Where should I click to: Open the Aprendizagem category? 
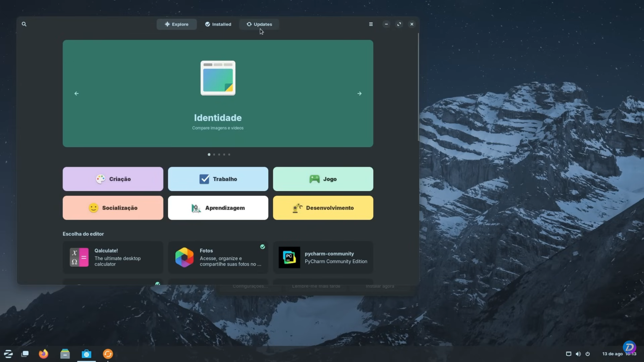click(218, 207)
